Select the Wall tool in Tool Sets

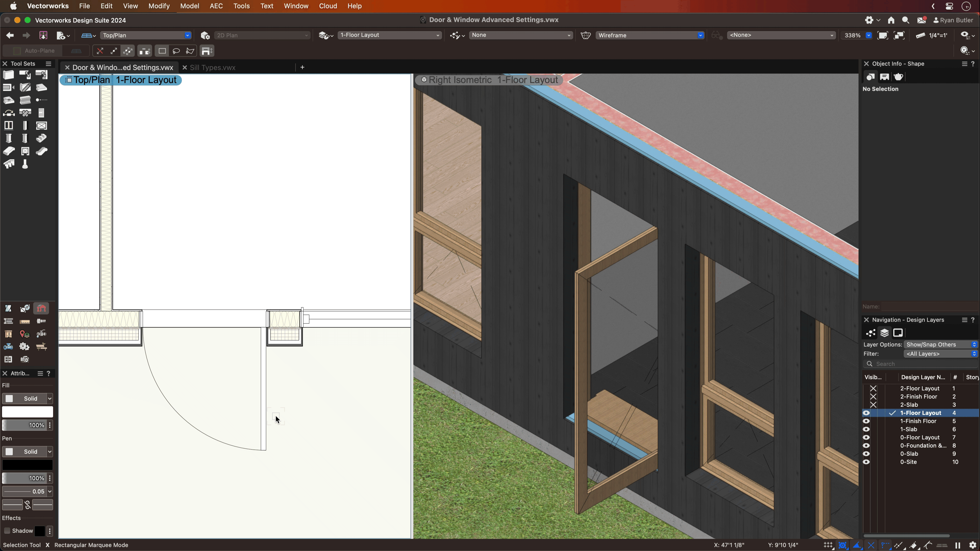click(9, 74)
